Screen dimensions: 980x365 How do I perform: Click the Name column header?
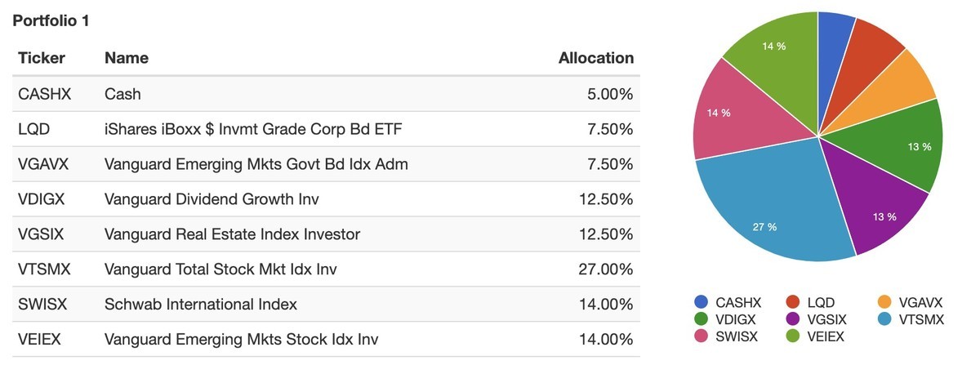(127, 58)
